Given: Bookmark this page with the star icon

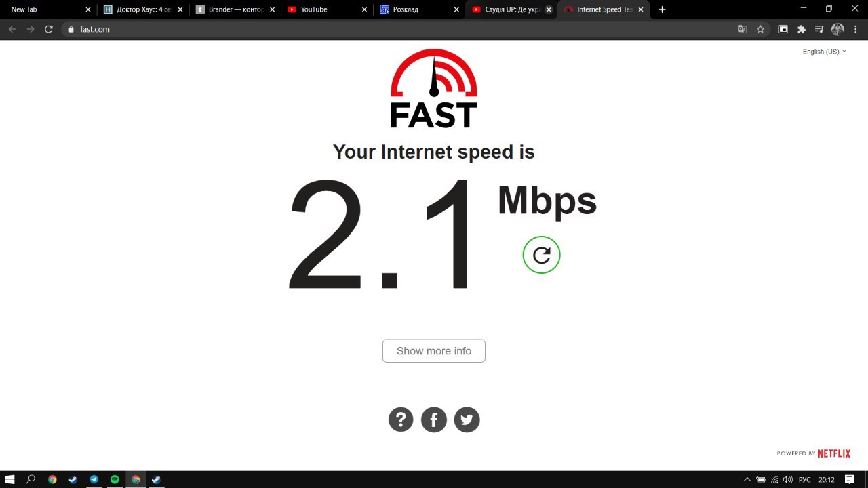Looking at the screenshot, I should pyautogui.click(x=760, y=29).
